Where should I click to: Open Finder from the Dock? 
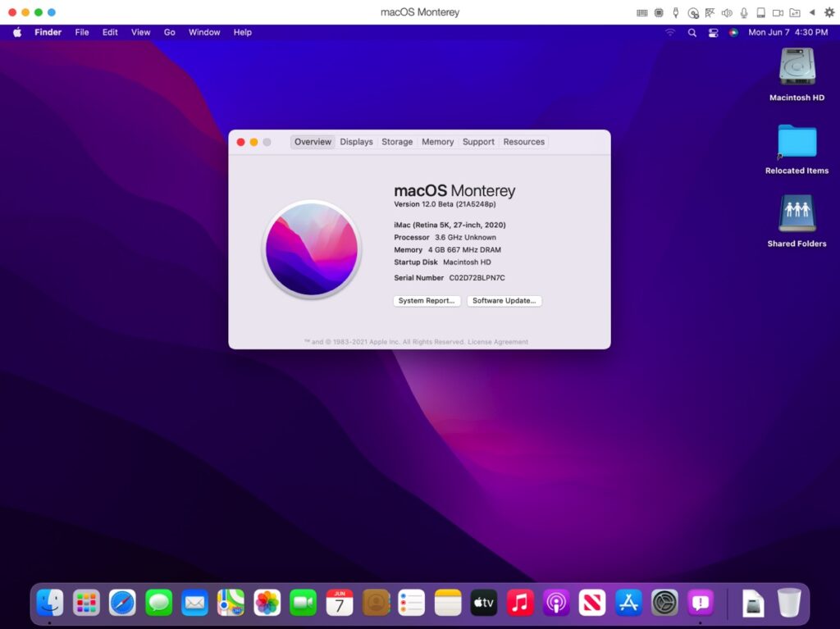50,603
